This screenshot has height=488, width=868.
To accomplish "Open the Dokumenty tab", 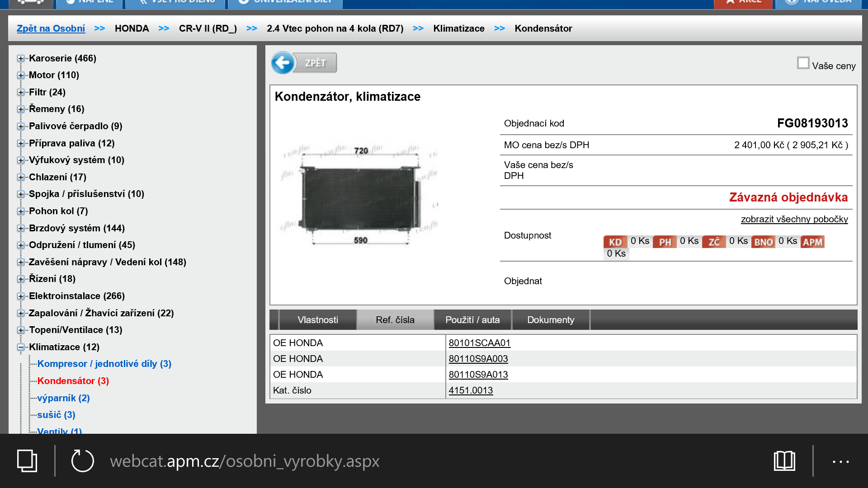I will (x=551, y=320).
